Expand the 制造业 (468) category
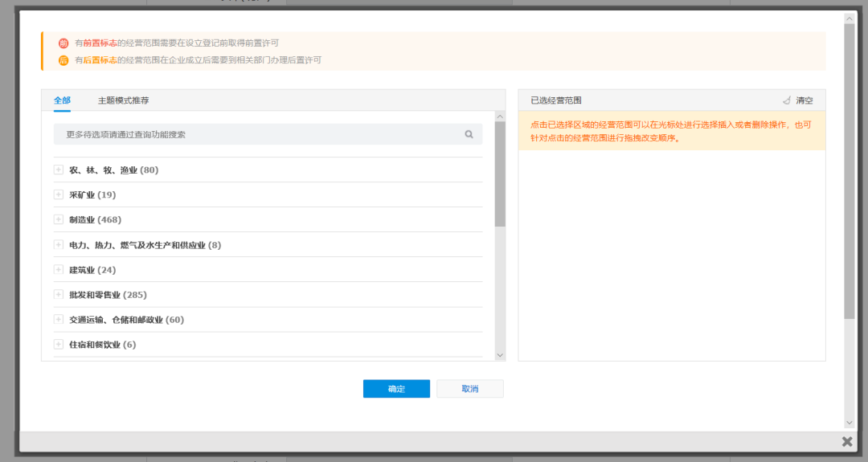This screenshot has height=462, width=868. pyautogui.click(x=58, y=219)
